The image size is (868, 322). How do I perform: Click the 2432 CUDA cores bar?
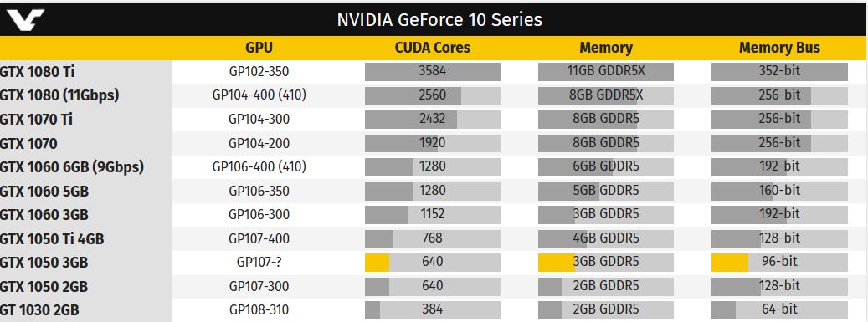433,120
